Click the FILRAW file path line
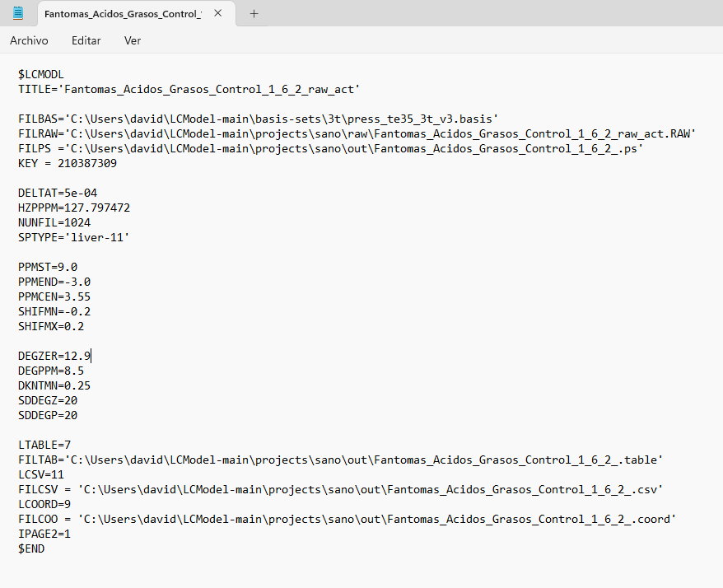Image resolution: width=723 pixels, height=588 pixels. point(357,133)
